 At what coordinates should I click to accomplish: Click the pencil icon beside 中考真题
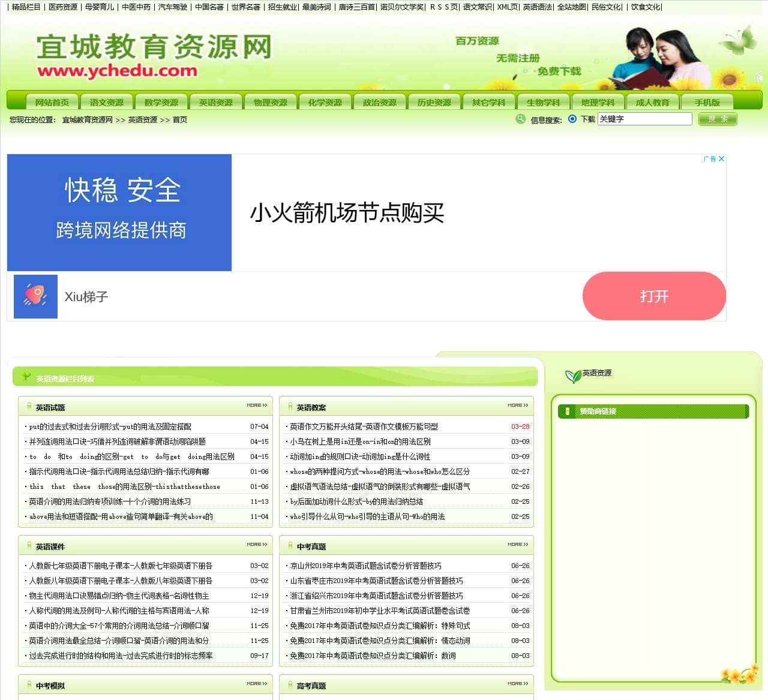coord(289,545)
